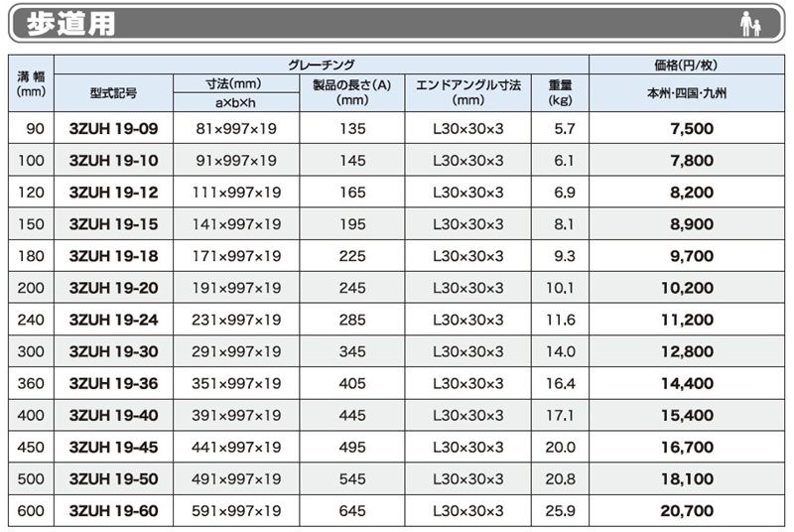
Task: Click weight value 14.0
Action: click(x=560, y=351)
